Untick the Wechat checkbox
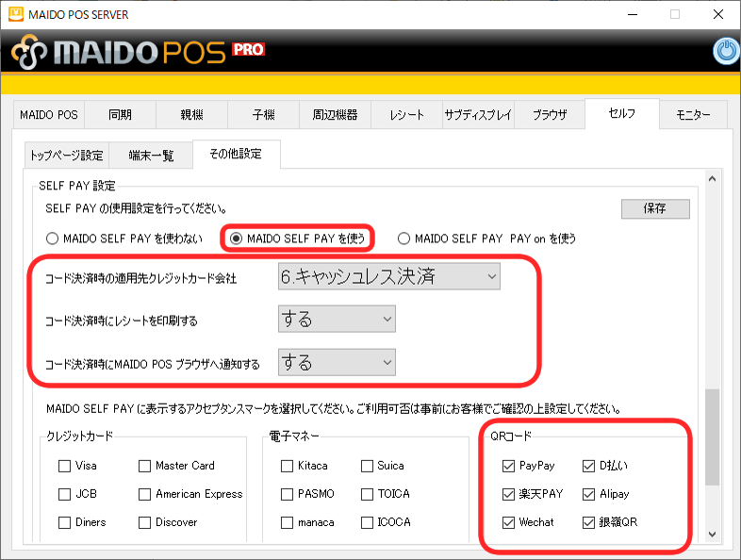Viewport: 741px width, 560px height. click(x=508, y=522)
